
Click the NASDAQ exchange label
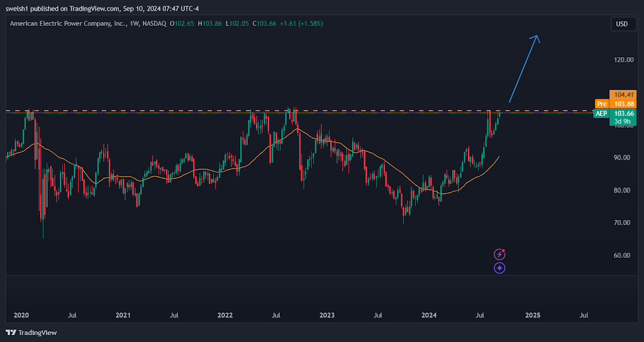coord(153,24)
